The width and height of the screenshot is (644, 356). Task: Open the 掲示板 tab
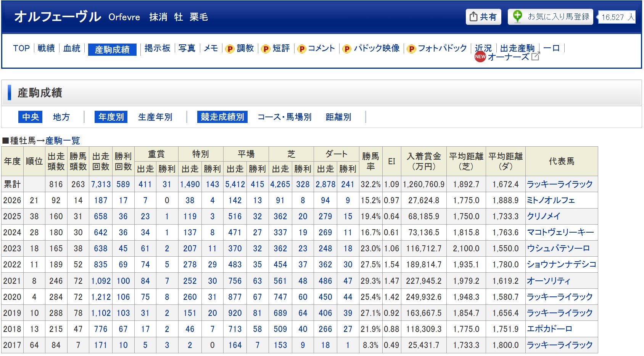pyautogui.click(x=157, y=48)
